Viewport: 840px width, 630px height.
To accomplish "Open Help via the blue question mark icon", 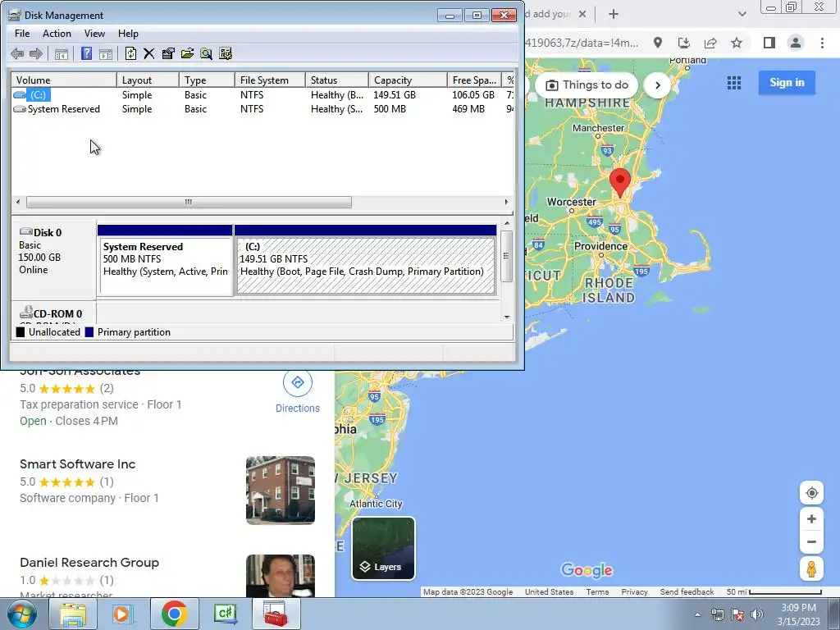I will (86, 53).
